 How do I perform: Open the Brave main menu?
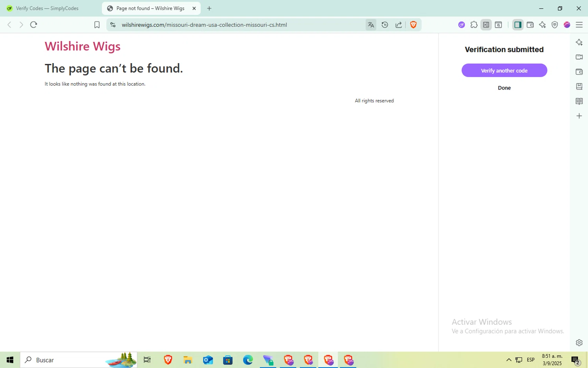(579, 25)
